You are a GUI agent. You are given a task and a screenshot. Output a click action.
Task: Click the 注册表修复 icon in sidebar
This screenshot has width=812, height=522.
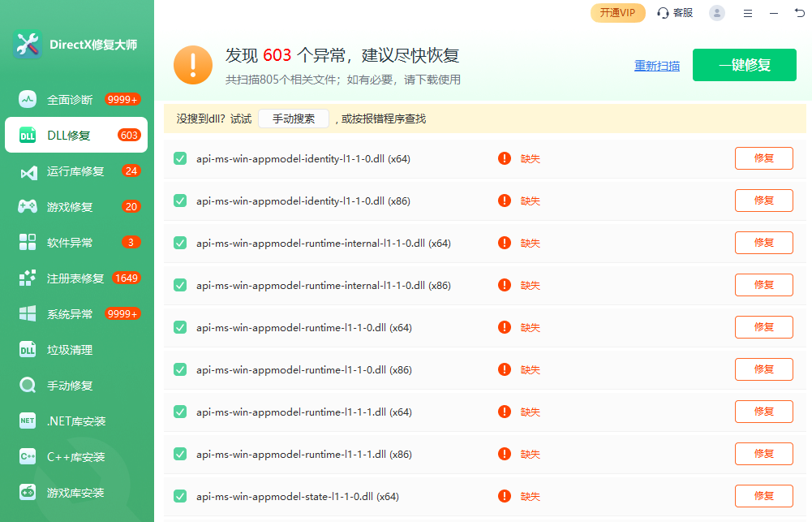28,278
